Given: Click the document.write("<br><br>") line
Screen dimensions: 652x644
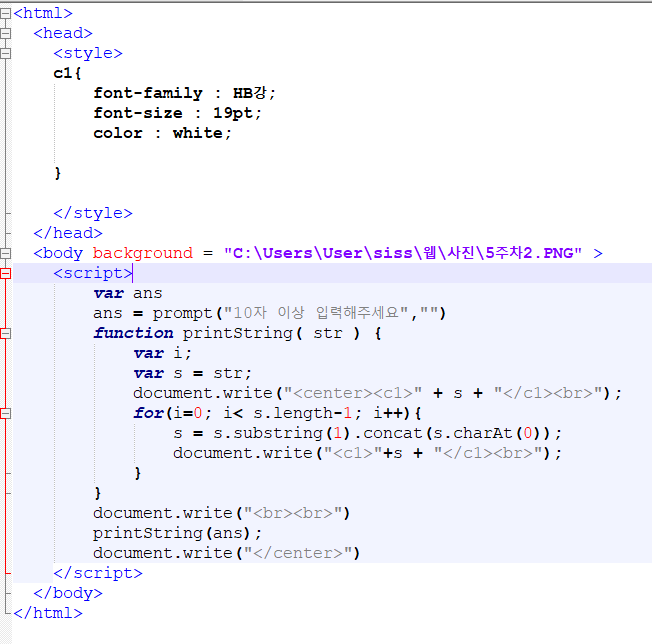Looking at the screenshot, I should 222,513.
